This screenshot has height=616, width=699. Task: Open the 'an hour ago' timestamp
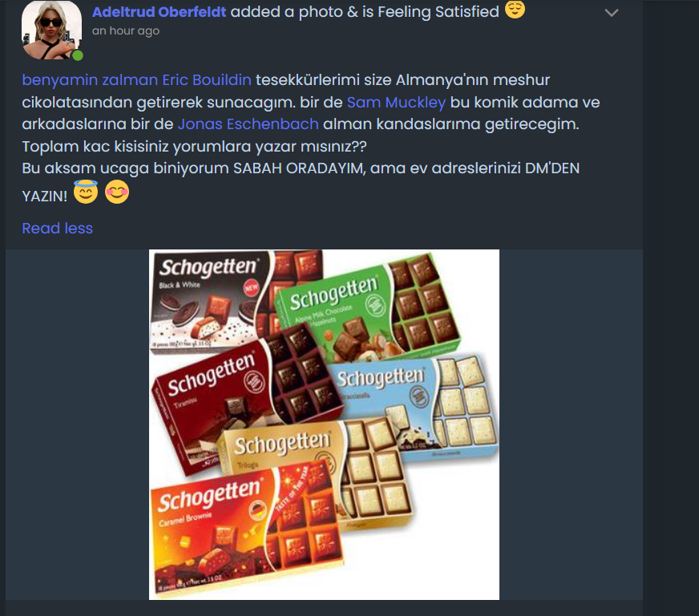126,30
